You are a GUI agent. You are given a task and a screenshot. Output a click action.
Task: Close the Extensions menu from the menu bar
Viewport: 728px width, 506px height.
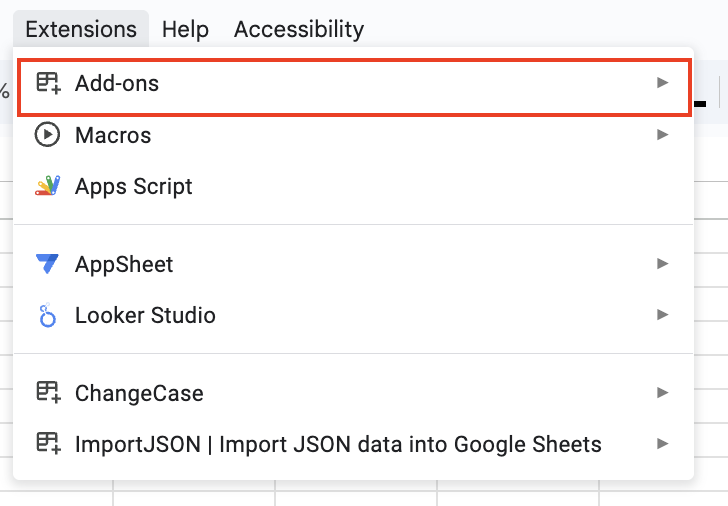81,29
